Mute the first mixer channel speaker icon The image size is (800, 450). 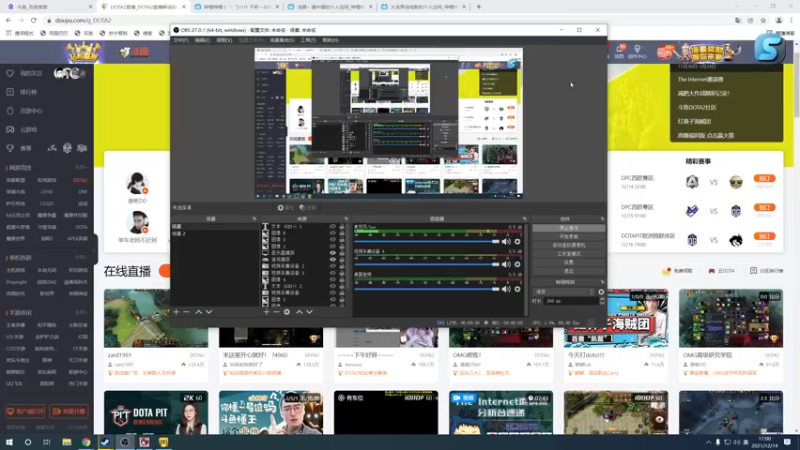point(506,242)
